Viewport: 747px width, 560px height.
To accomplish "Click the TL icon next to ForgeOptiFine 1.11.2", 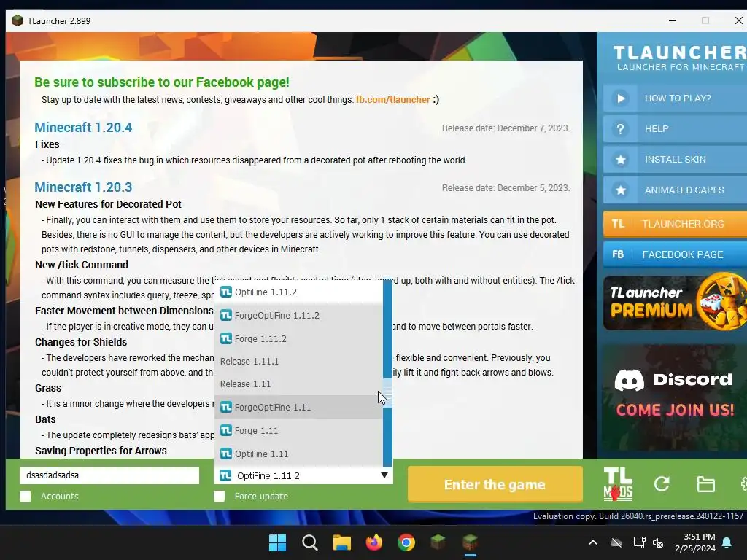I will 226,315.
